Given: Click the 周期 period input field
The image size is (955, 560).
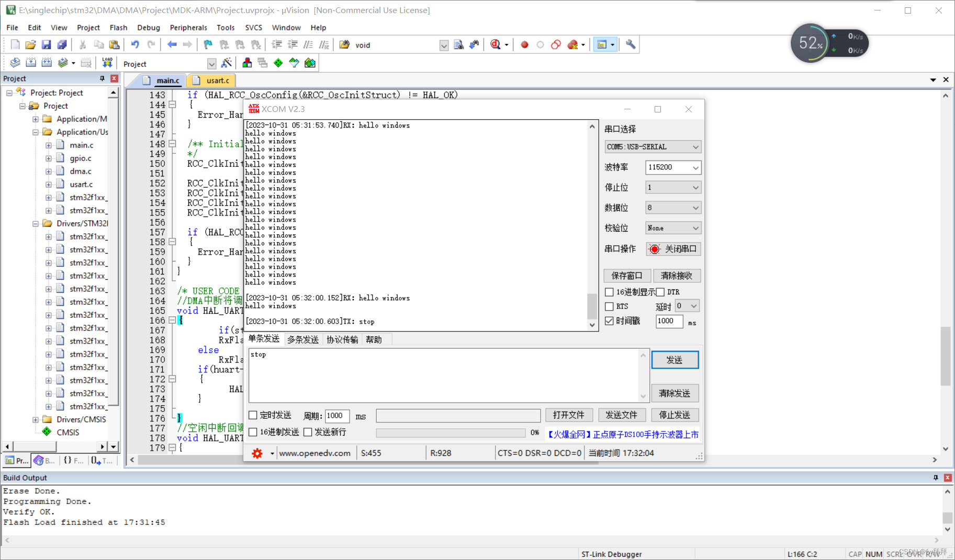Looking at the screenshot, I should click(x=337, y=416).
